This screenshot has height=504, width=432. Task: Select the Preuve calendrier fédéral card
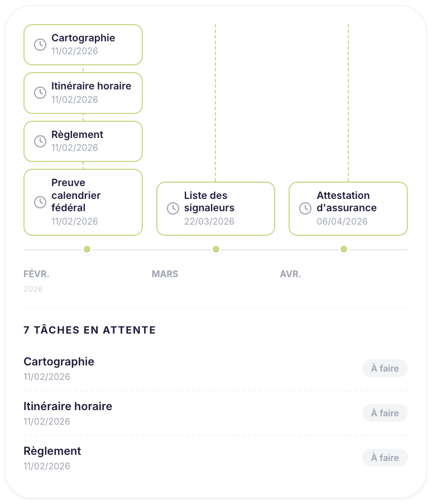click(83, 202)
